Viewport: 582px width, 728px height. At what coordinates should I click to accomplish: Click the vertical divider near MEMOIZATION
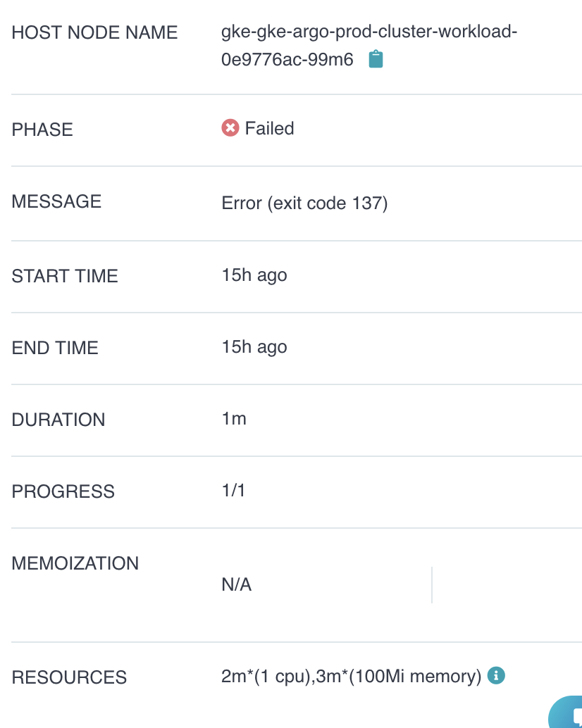click(x=431, y=584)
